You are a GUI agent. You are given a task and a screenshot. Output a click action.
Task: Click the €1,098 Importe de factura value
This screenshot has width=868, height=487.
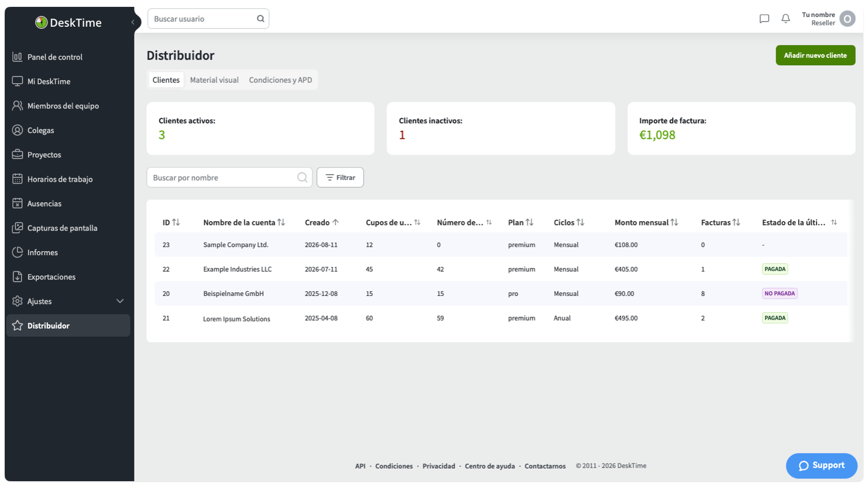(657, 135)
